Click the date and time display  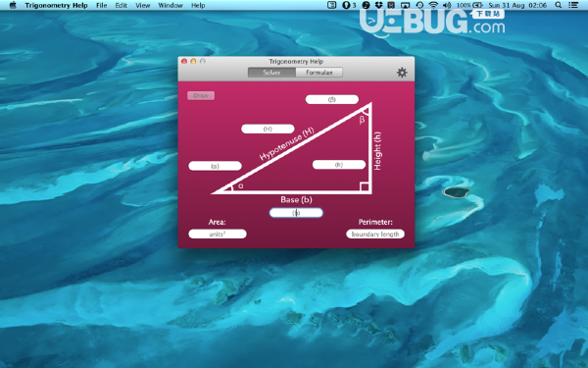pos(517,5)
